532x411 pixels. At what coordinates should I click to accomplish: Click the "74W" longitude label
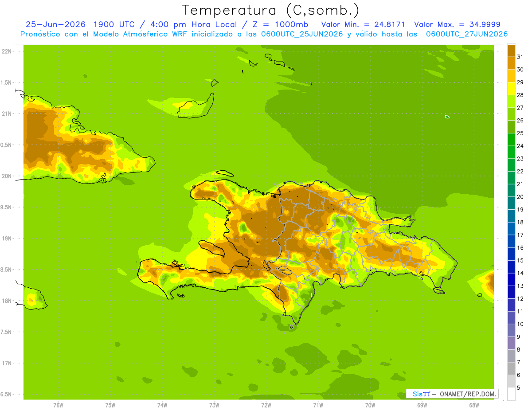pos(162,405)
